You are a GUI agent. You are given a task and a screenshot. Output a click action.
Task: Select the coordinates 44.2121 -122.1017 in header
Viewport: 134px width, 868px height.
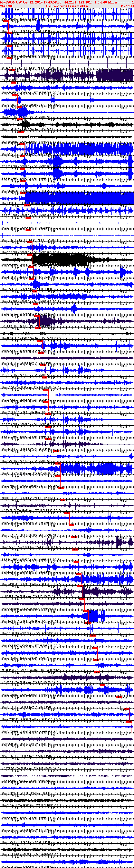pyautogui.click(x=79, y=2)
